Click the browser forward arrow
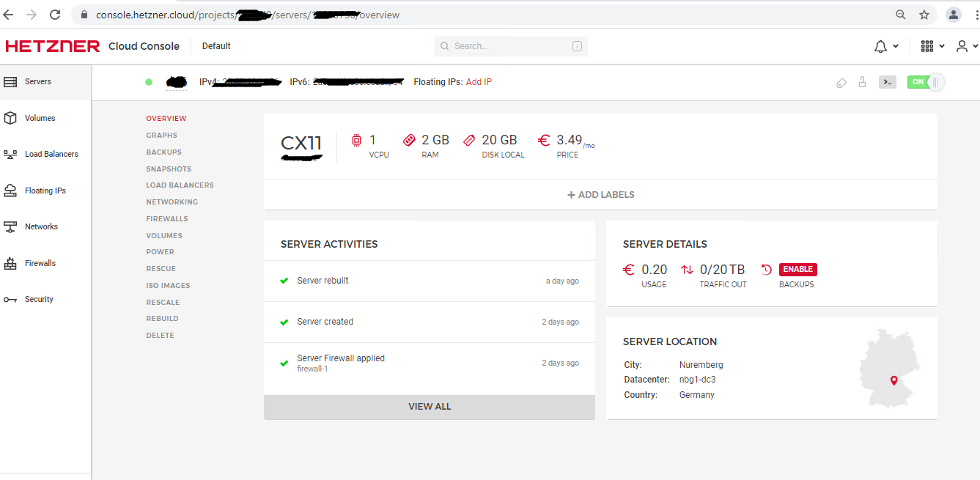 point(32,15)
